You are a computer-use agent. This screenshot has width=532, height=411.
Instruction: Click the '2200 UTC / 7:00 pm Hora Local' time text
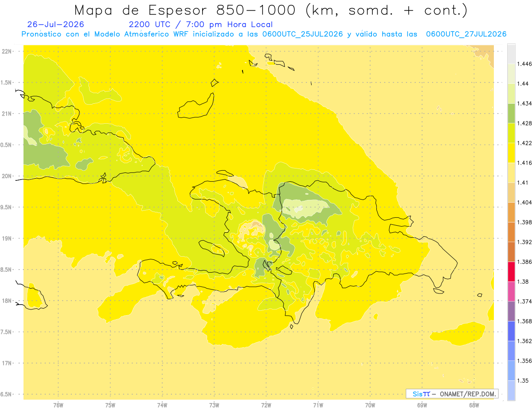pos(201,25)
